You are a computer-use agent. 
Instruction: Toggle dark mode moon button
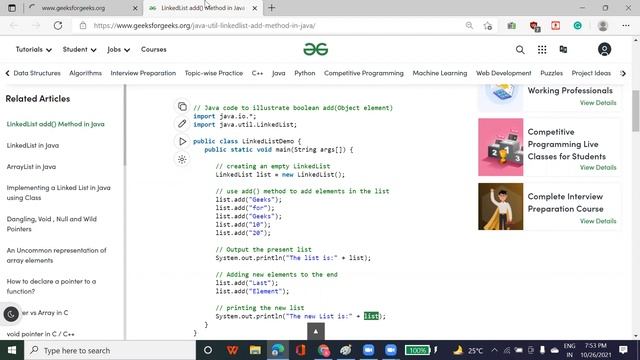[11, 313]
